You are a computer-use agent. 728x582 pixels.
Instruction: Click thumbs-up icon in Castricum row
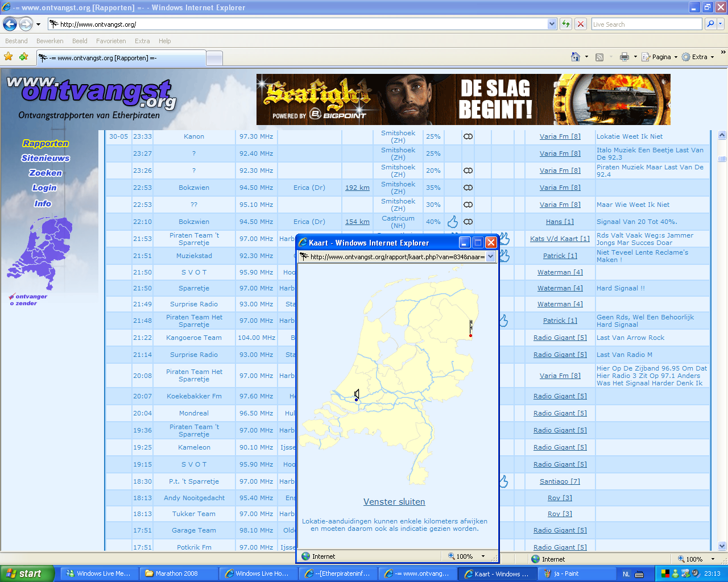pyautogui.click(x=453, y=222)
